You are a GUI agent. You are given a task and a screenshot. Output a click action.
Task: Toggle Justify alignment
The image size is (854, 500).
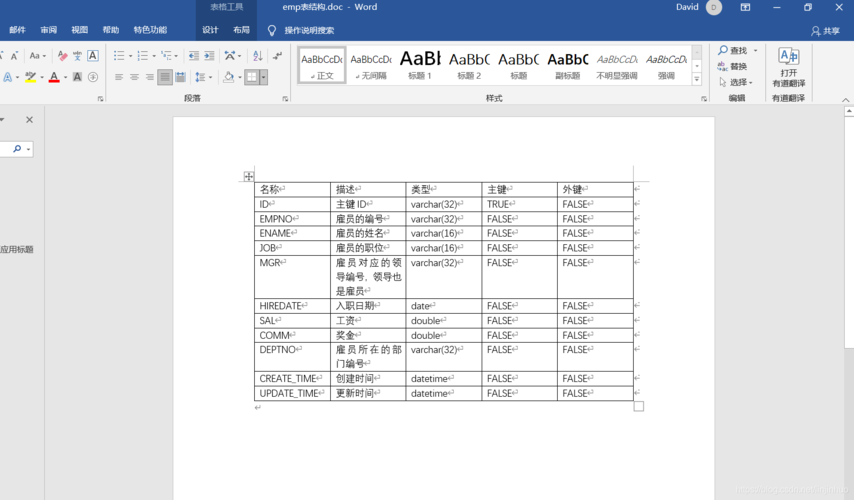[x=164, y=77]
